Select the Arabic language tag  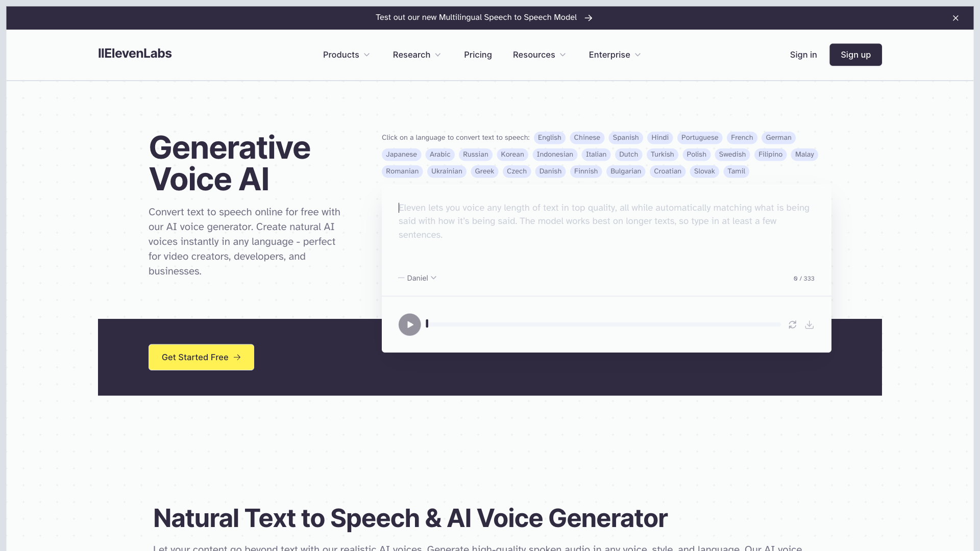[439, 154]
